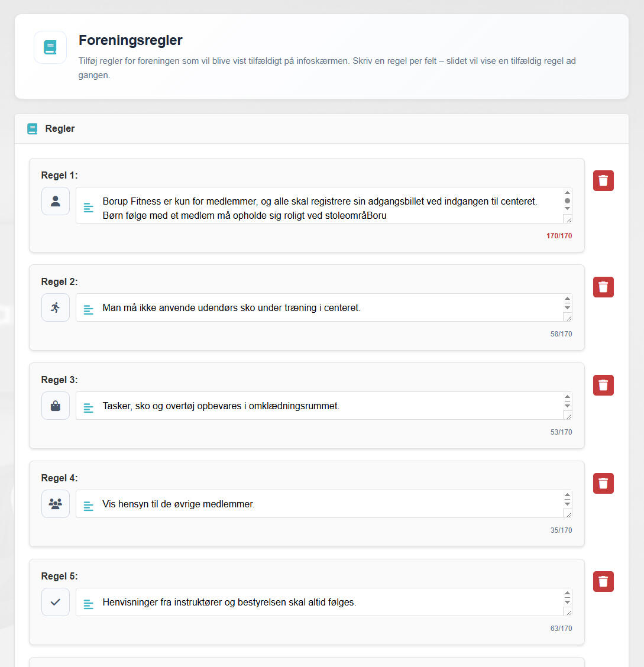644x667 pixels.
Task: Click the book icon next to Foreningsregler heading
Action: pos(50,47)
